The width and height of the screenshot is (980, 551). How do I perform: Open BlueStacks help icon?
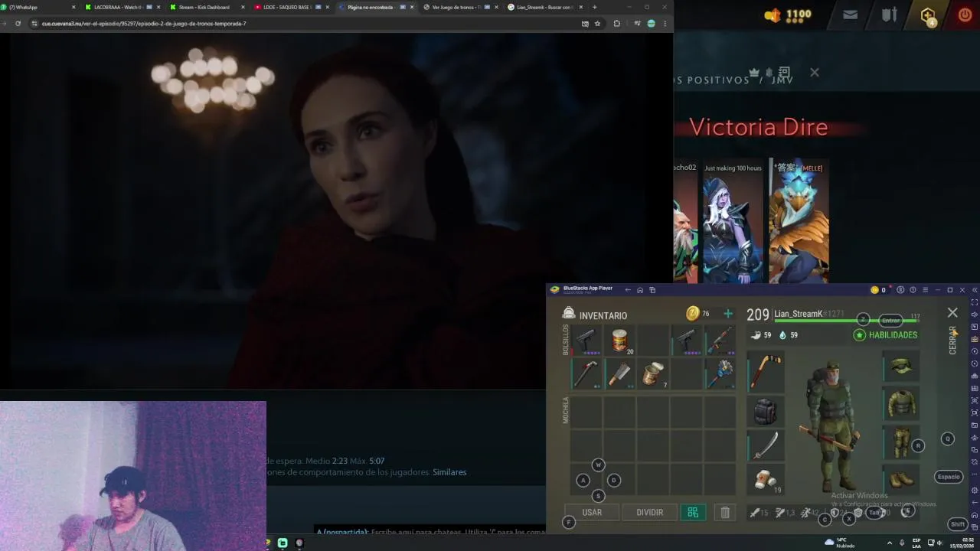[913, 290]
